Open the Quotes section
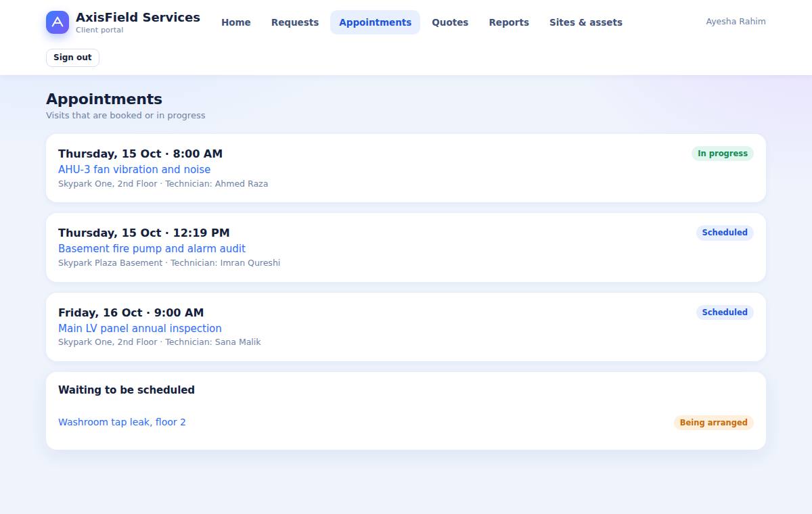 [x=450, y=22]
